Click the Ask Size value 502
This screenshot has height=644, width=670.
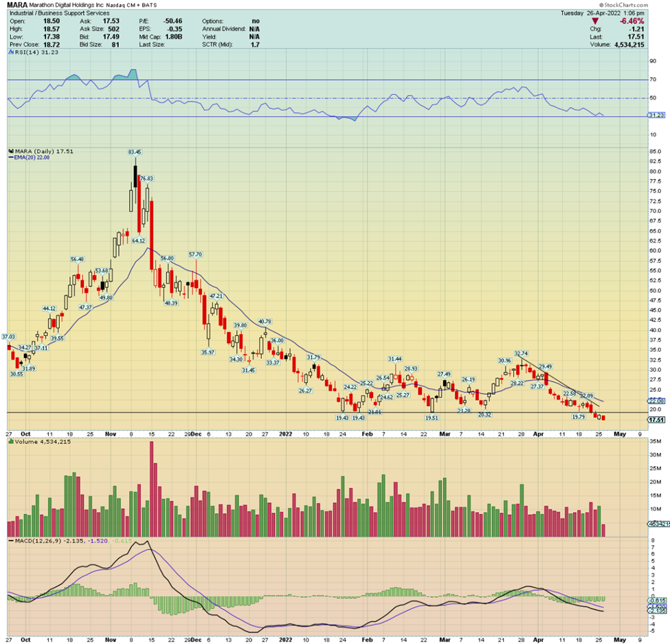pos(113,29)
